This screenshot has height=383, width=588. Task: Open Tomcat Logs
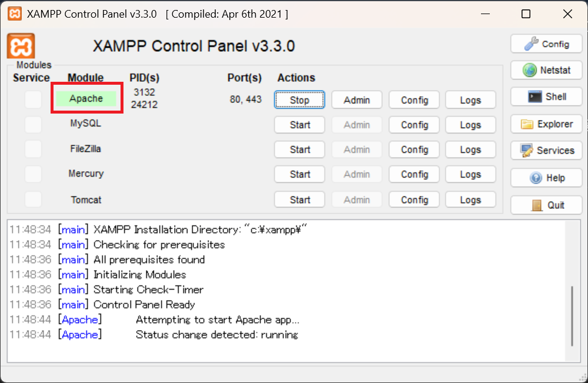tap(470, 199)
